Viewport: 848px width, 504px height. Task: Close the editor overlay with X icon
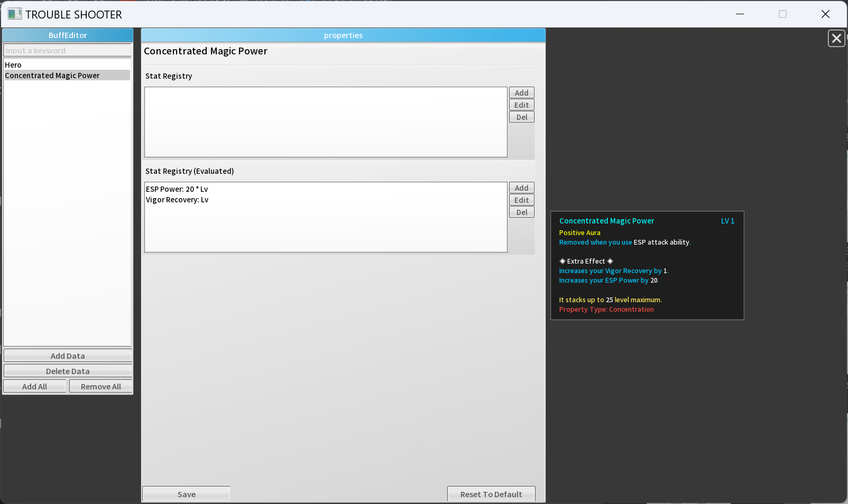click(836, 39)
